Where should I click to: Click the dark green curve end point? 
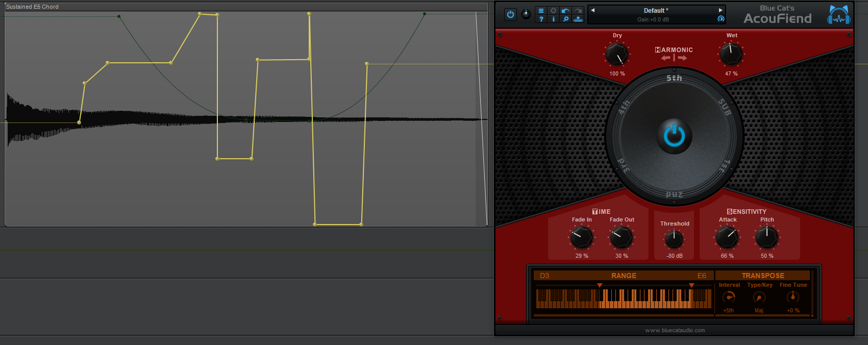point(424,14)
